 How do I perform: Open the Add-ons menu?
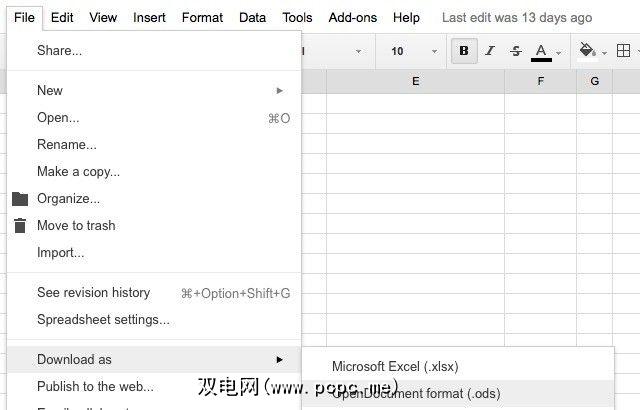[352, 17]
